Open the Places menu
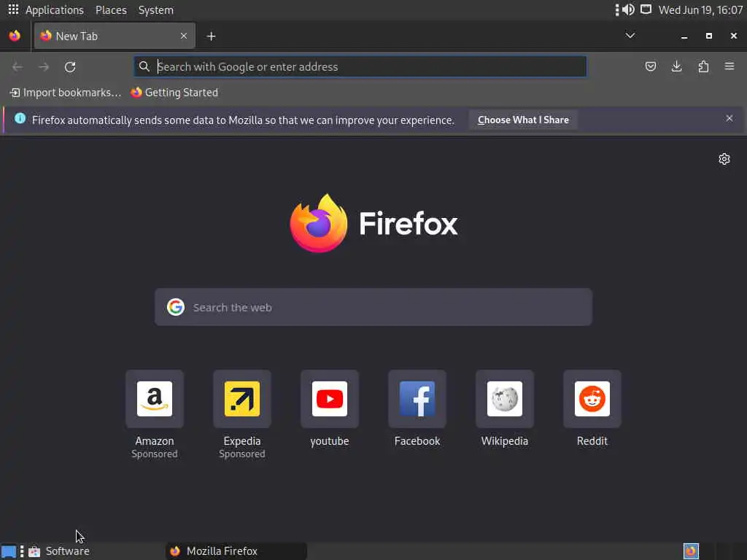 pyautogui.click(x=111, y=10)
